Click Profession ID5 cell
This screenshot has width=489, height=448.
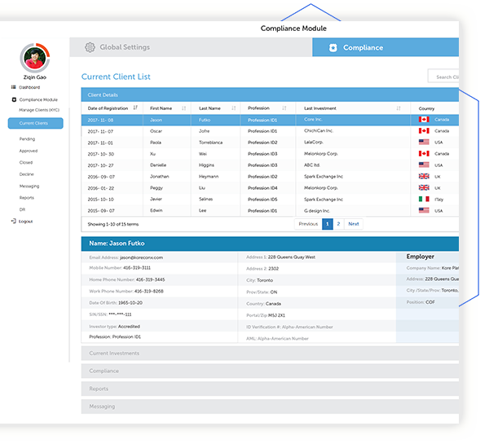pyautogui.click(x=262, y=200)
